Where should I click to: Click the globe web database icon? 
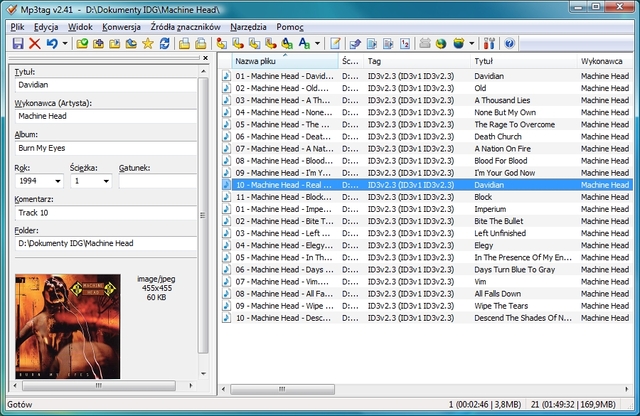441,43
